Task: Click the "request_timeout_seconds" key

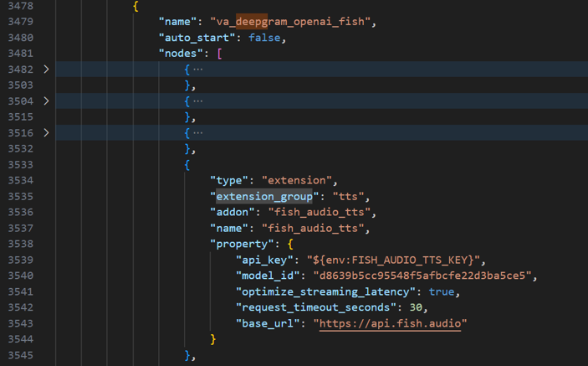Action: [x=316, y=307]
